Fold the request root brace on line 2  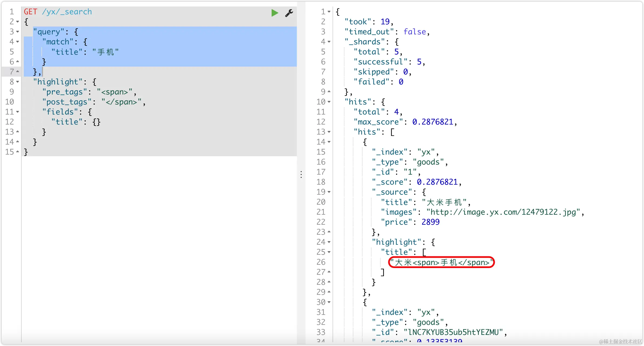tap(18, 22)
